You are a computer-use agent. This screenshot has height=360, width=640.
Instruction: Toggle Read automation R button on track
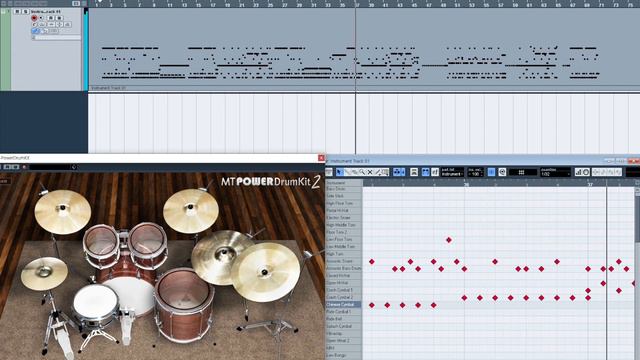51,18
